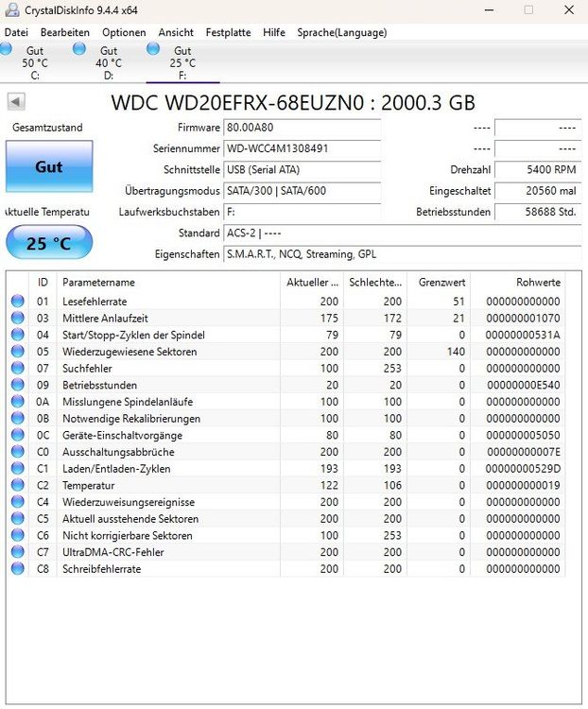
Task: Click status orb of Mittlere Anlaufzeit row
Action: coord(18,318)
